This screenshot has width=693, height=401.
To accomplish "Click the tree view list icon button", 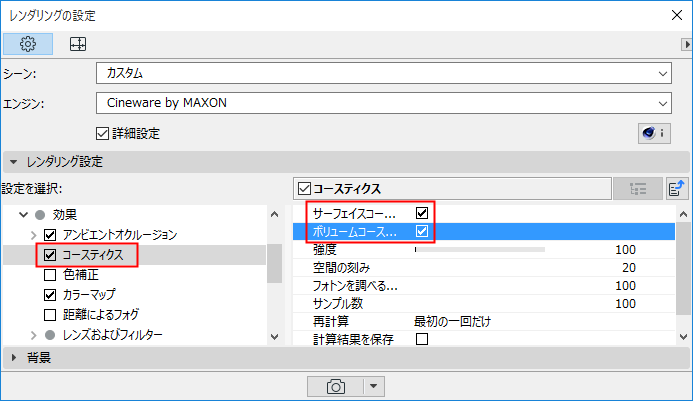I will coord(638,189).
